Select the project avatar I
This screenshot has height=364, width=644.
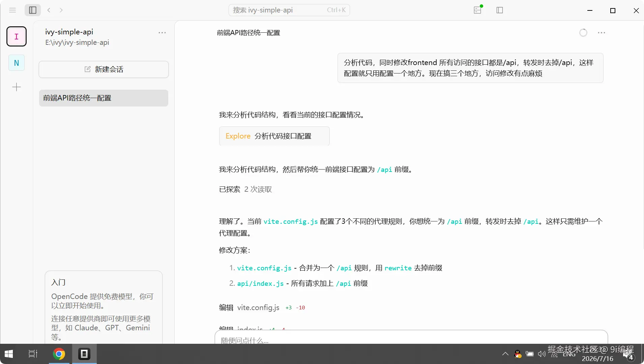(x=17, y=36)
